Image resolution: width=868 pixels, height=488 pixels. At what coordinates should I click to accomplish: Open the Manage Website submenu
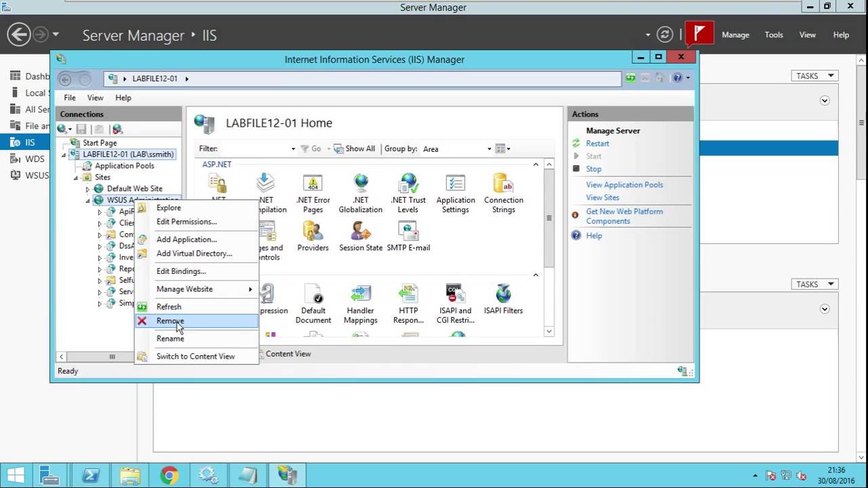197,289
